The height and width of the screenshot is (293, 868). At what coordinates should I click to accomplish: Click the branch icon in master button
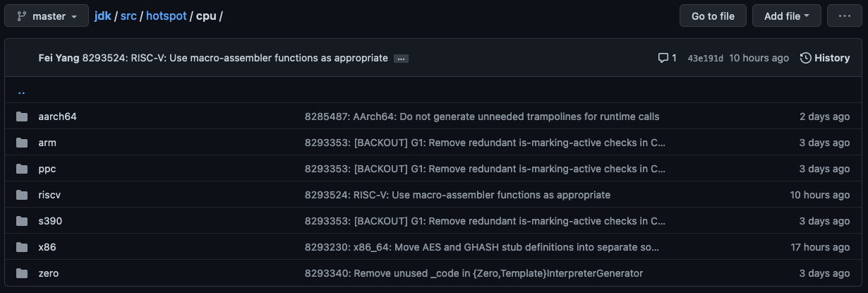[21, 16]
